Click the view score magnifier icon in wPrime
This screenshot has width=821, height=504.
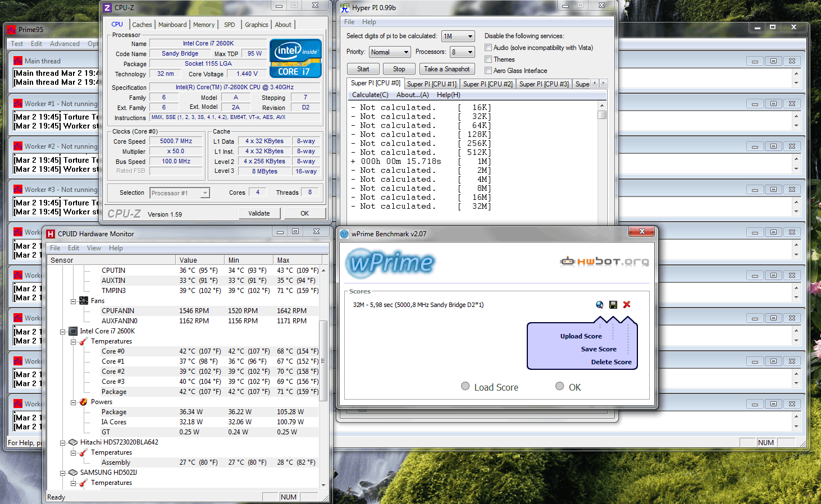pos(599,305)
